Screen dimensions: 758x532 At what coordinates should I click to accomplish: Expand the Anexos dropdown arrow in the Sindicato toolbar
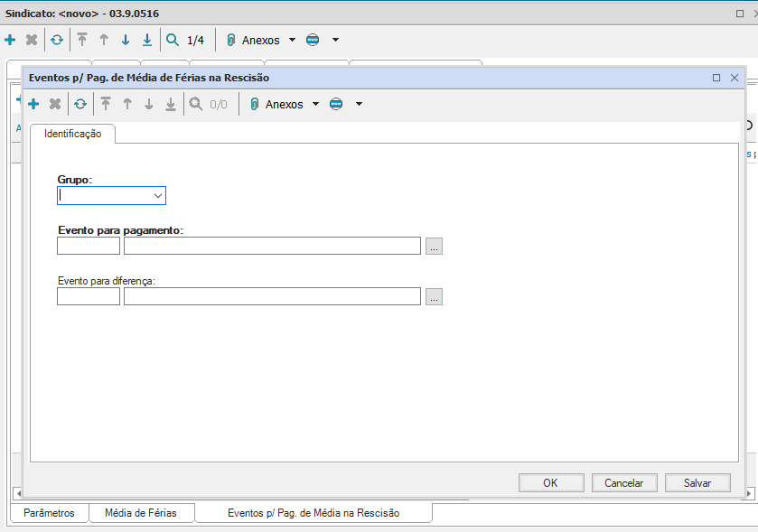click(292, 41)
